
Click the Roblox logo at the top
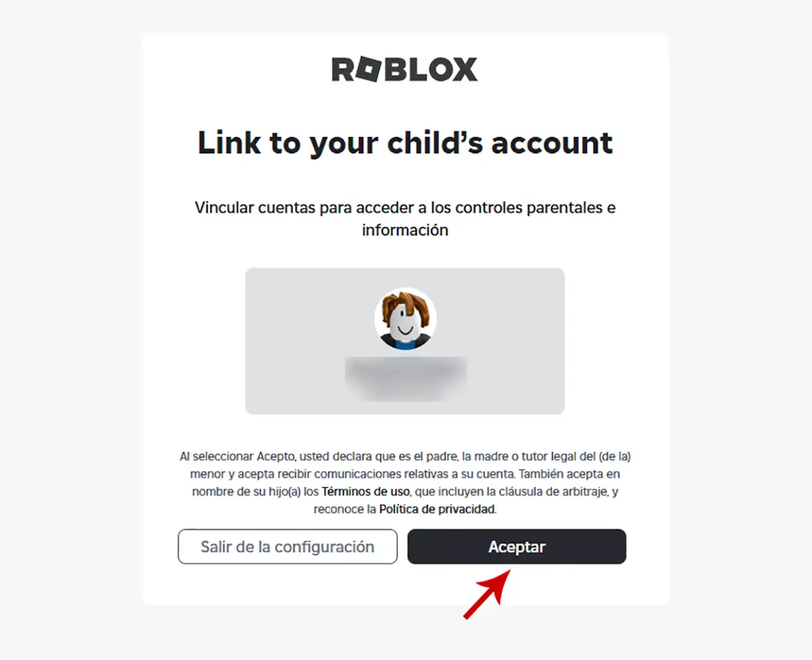point(405,70)
